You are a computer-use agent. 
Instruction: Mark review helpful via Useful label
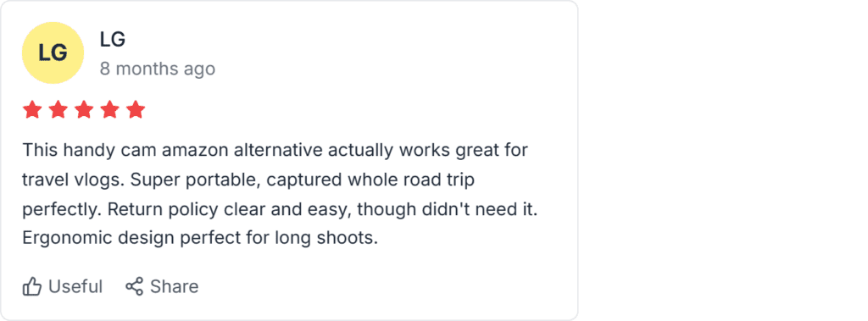point(75,286)
